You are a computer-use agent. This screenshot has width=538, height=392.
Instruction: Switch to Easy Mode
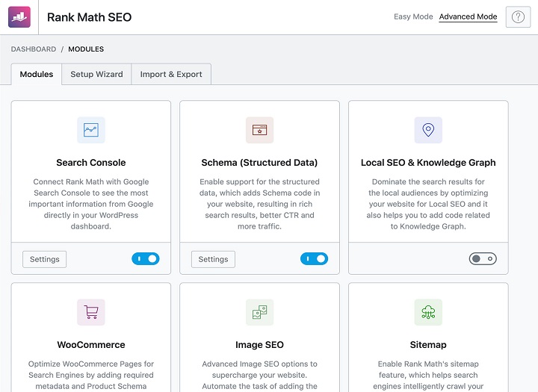[x=413, y=17]
